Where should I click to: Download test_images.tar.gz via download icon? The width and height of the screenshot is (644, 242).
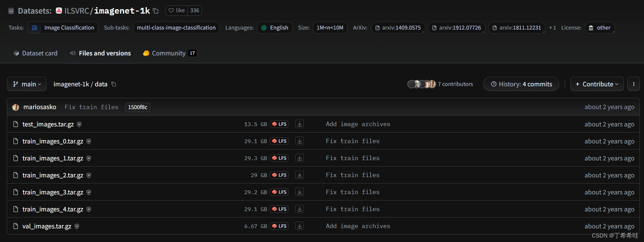[300, 124]
